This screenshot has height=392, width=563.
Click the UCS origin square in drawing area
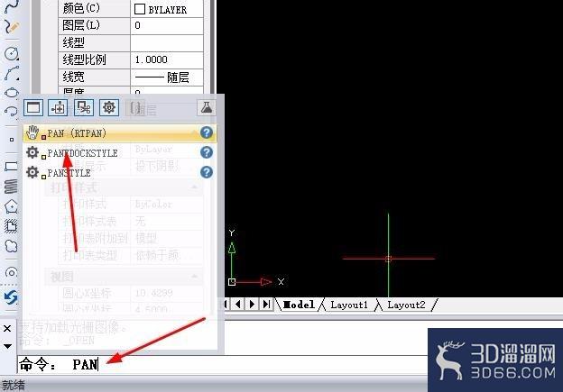click(x=232, y=282)
